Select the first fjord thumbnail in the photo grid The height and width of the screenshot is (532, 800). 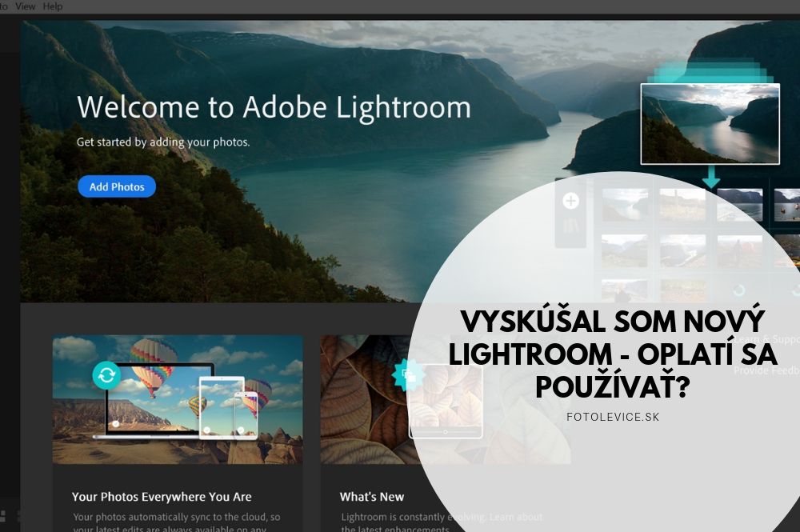tap(625, 205)
